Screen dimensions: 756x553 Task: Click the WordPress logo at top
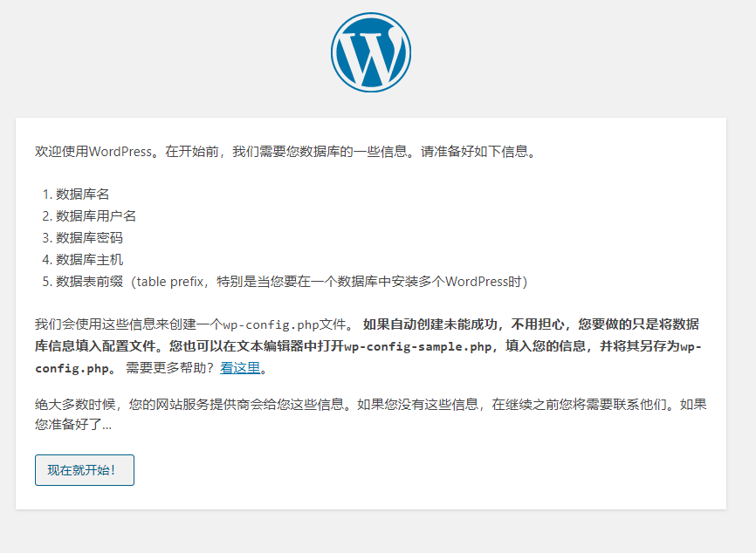tap(371, 52)
